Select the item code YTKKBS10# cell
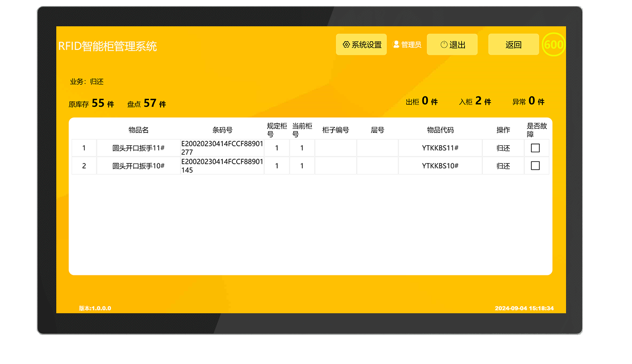The height and width of the screenshot is (364, 632). (440, 166)
